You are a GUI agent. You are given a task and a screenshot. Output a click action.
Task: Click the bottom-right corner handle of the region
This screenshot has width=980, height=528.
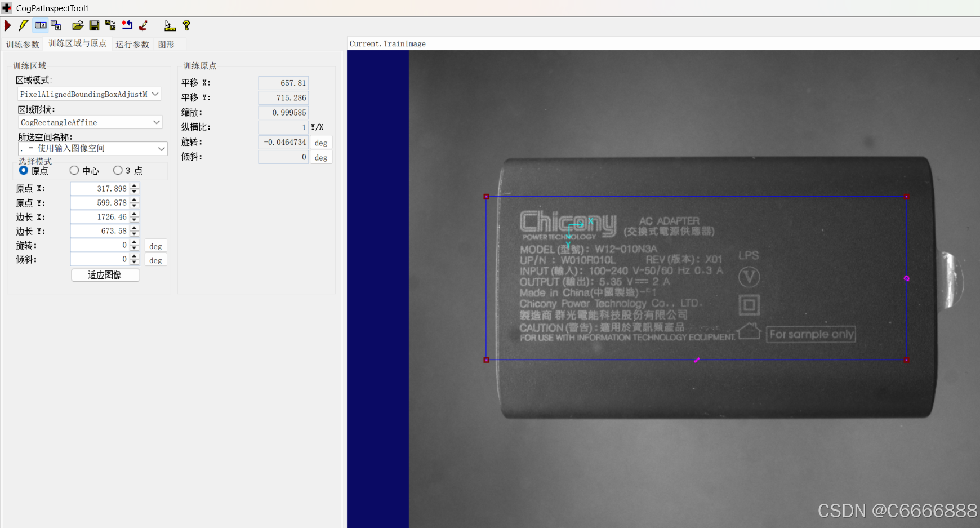[x=906, y=360]
